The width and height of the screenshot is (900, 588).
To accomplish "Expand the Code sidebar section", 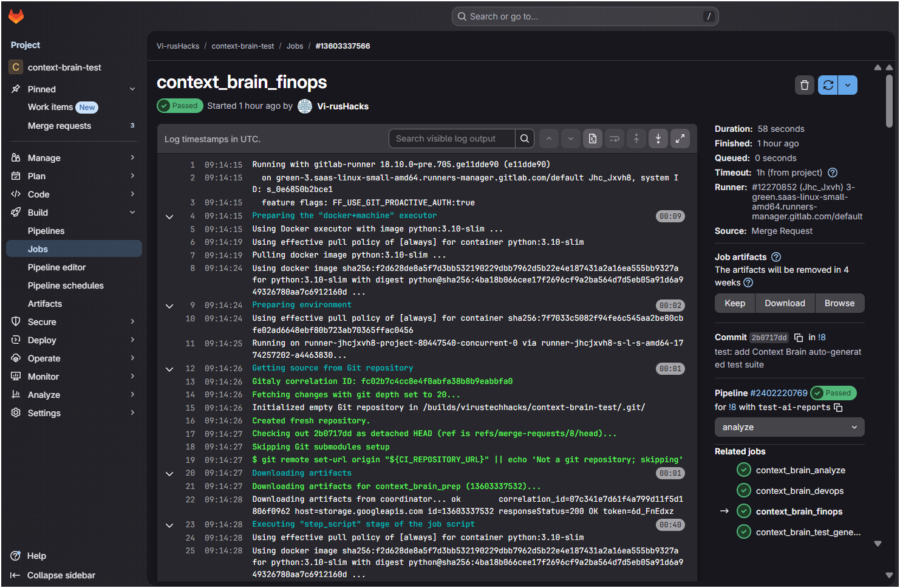I will 132,194.
